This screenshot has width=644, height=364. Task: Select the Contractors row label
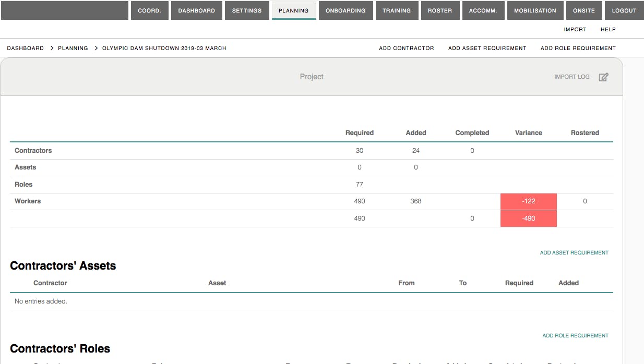tap(33, 150)
